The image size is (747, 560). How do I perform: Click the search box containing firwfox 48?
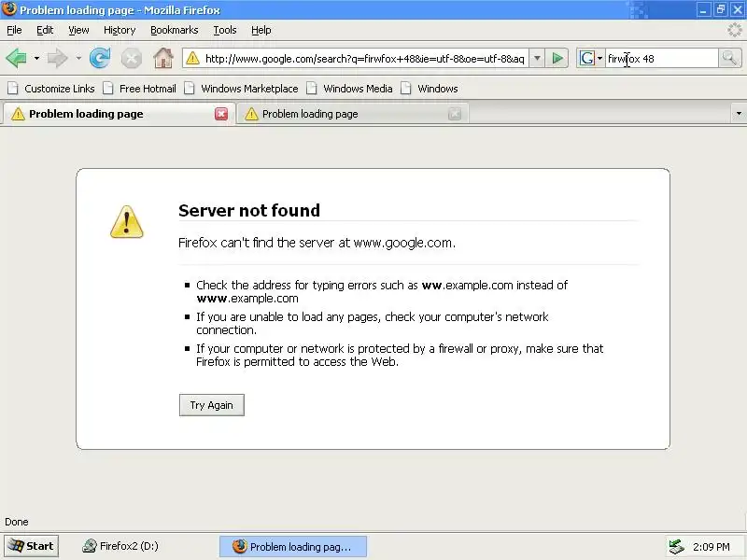pos(662,59)
